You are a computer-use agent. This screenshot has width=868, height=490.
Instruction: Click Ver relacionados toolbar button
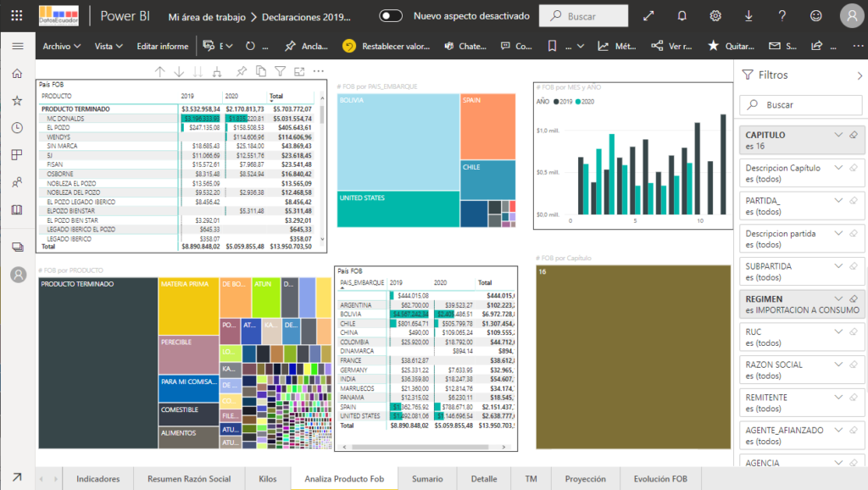[671, 46]
